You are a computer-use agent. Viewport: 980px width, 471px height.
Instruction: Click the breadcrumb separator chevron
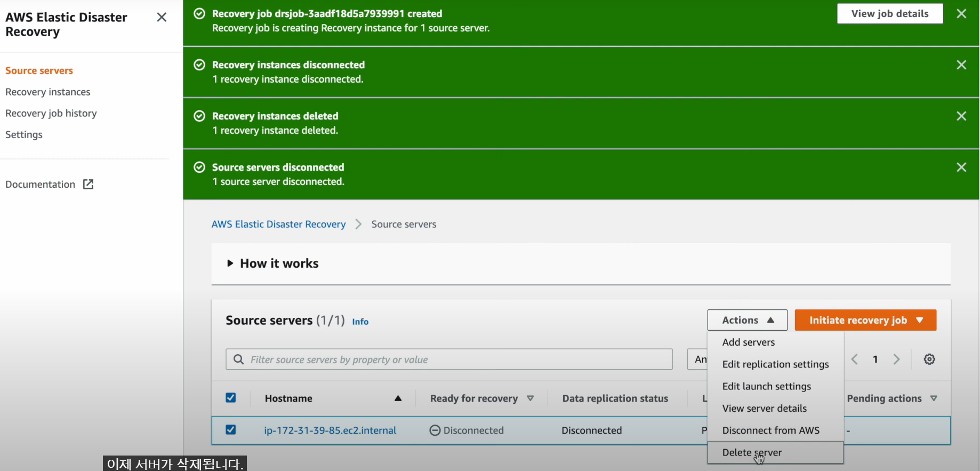[358, 225]
